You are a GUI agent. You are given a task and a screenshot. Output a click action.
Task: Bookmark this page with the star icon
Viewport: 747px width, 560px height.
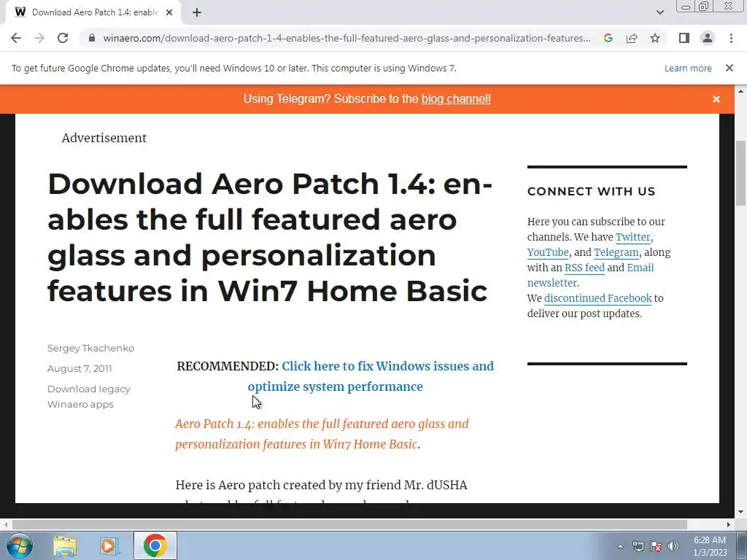click(655, 38)
